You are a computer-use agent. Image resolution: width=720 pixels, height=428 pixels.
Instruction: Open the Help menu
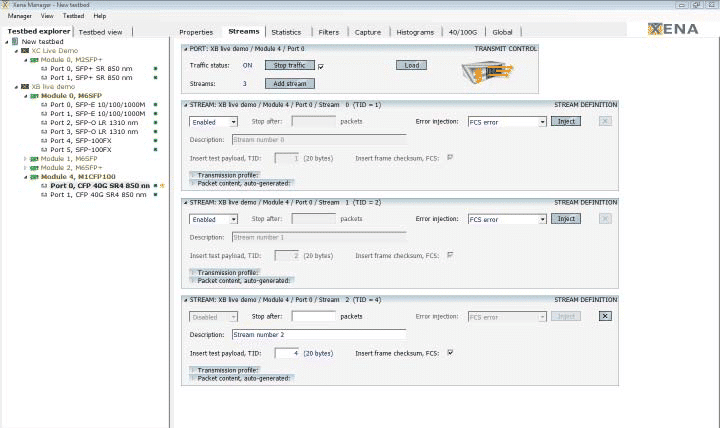tap(100, 16)
